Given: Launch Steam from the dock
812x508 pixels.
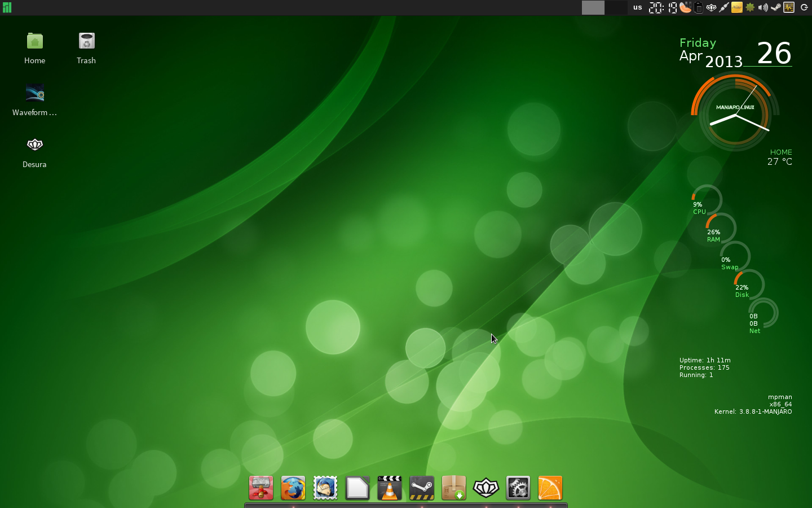Looking at the screenshot, I should [x=422, y=488].
